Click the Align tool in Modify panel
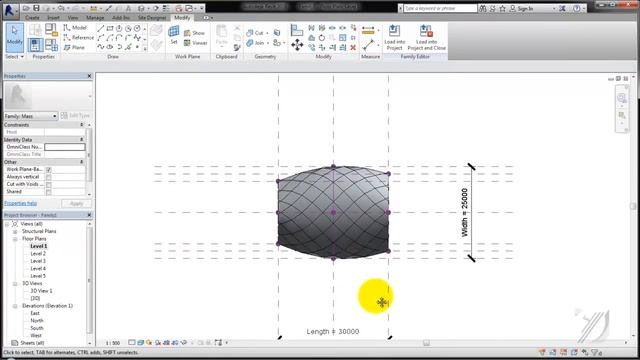 (297, 30)
